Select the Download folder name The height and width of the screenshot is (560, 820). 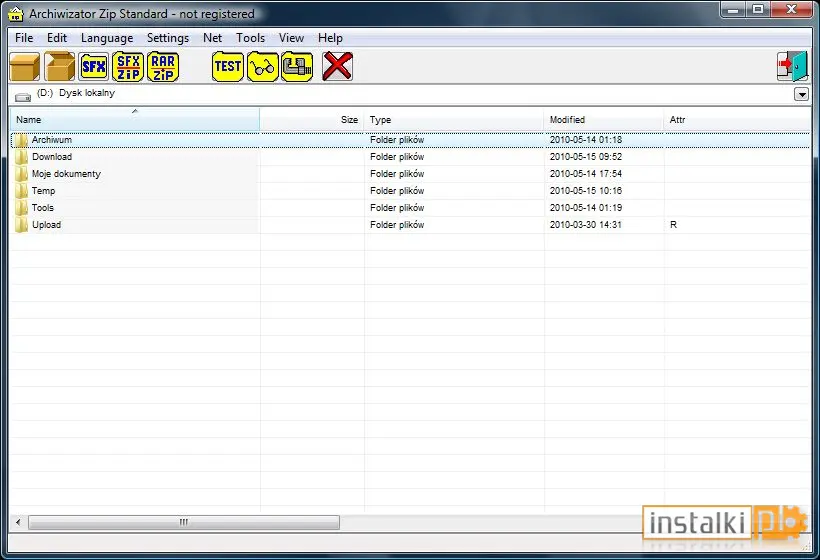(x=52, y=157)
